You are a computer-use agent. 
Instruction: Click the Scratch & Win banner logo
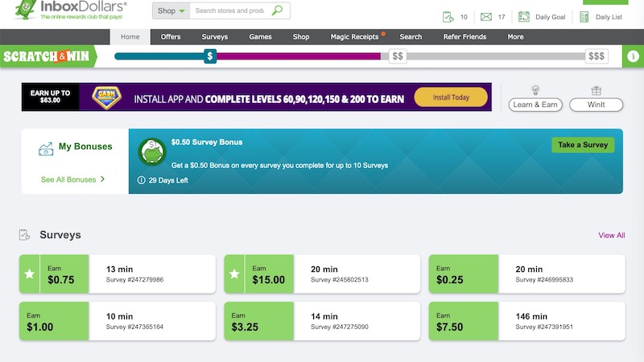(47, 56)
